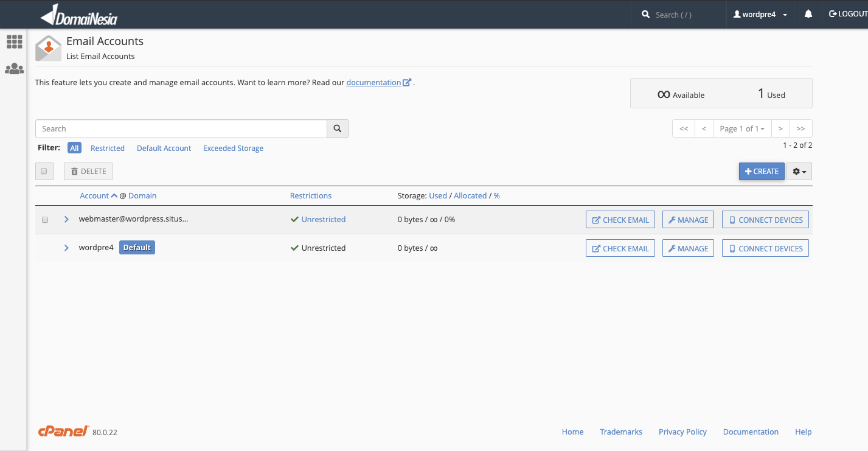This screenshot has height=451, width=868.
Task: Click Connect Devices for wordpre4 account
Action: click(x=765, y=248)
